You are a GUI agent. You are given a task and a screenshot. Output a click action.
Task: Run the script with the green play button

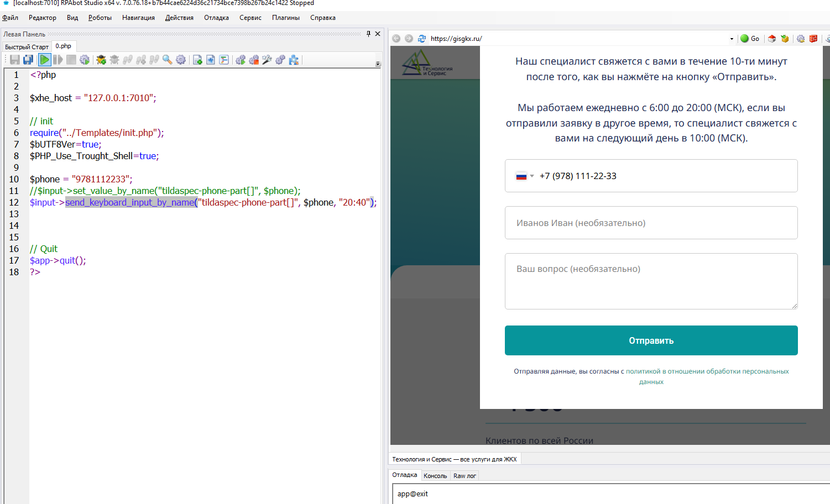pos(45,60)
